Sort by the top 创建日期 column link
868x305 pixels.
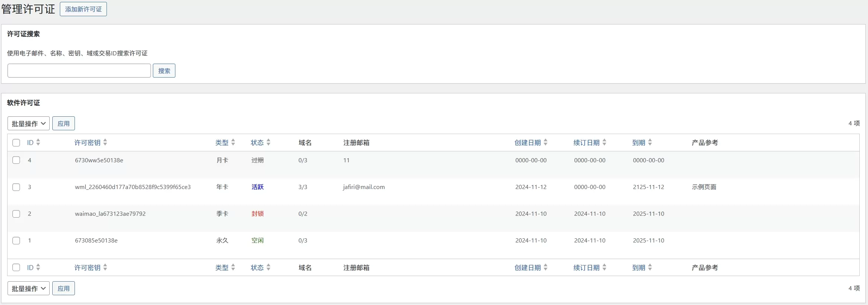pos(528,143)
